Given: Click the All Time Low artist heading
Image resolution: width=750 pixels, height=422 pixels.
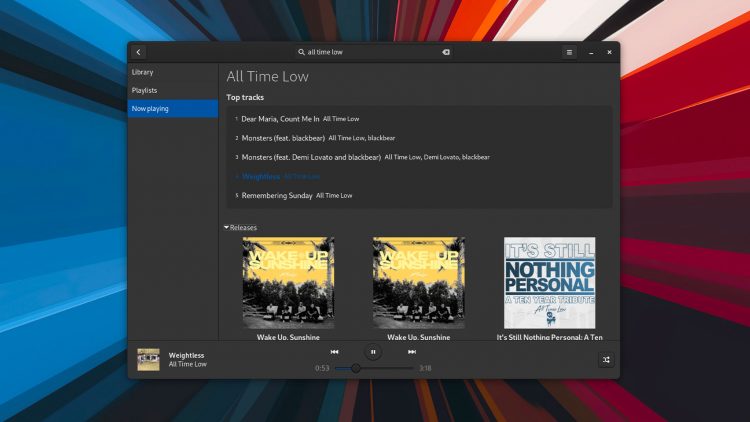Looking at the screenshot, I should point(267,77).
